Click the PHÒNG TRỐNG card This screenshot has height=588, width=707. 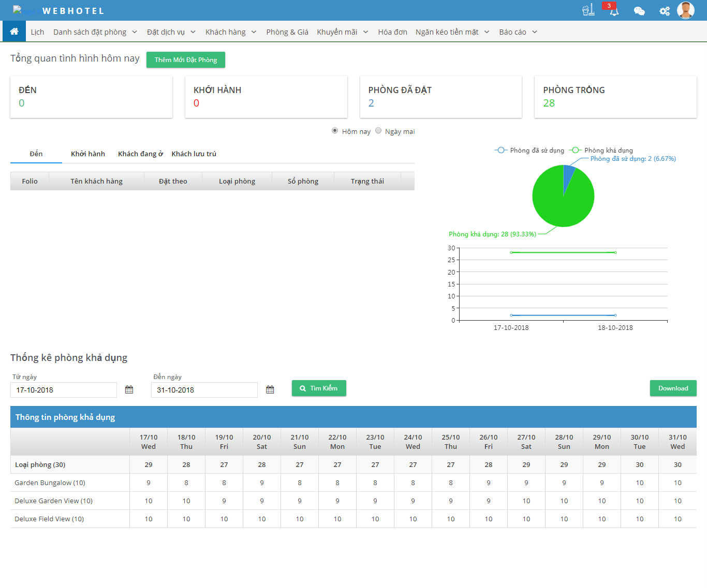[615, 97]
